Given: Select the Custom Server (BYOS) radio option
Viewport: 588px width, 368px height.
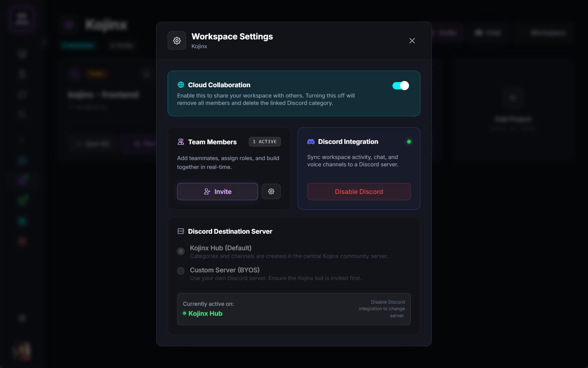Looking at the screenshot, I should tap(181, 271).
